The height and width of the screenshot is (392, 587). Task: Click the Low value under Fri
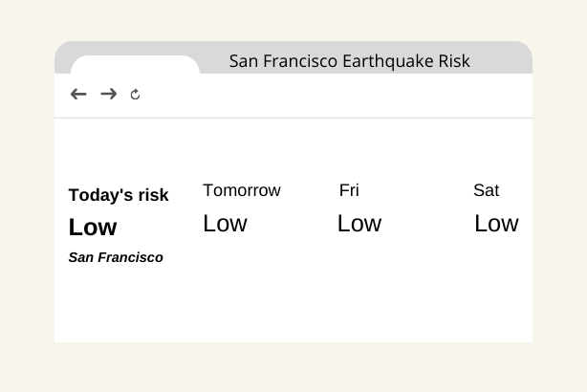359,224
